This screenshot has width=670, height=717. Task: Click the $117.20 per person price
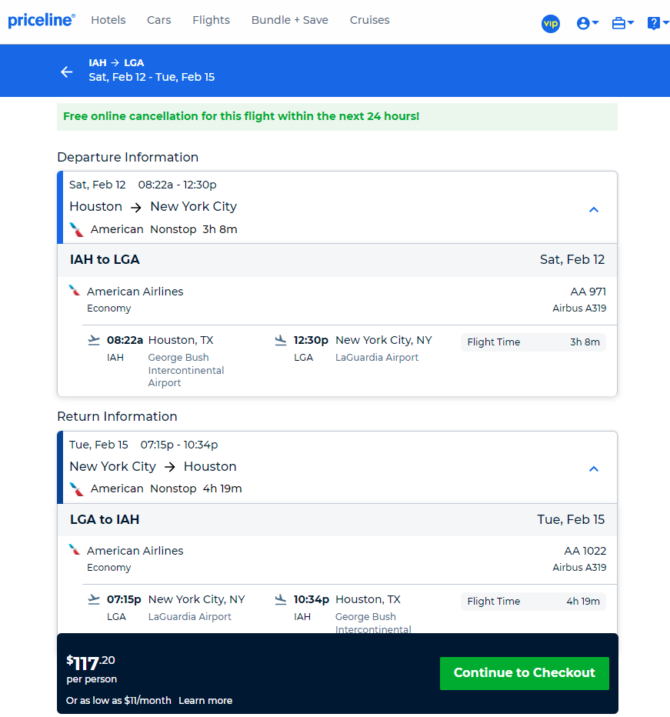(x=91, y=669)
